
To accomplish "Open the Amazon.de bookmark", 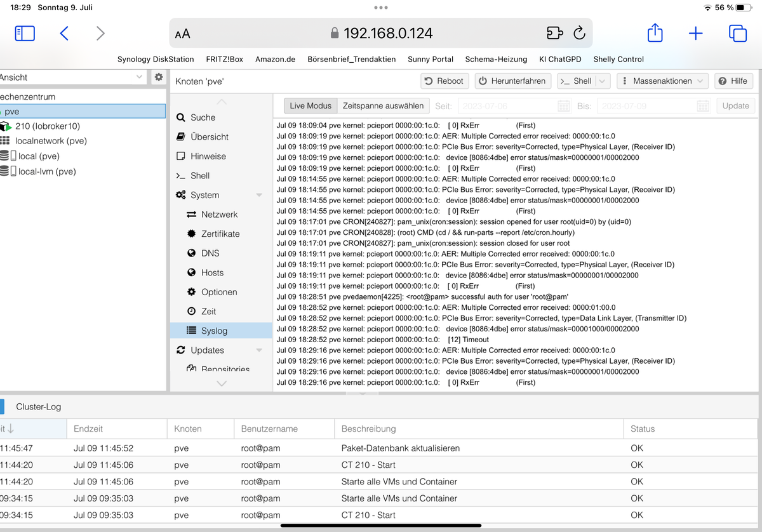I will (276, 59).
